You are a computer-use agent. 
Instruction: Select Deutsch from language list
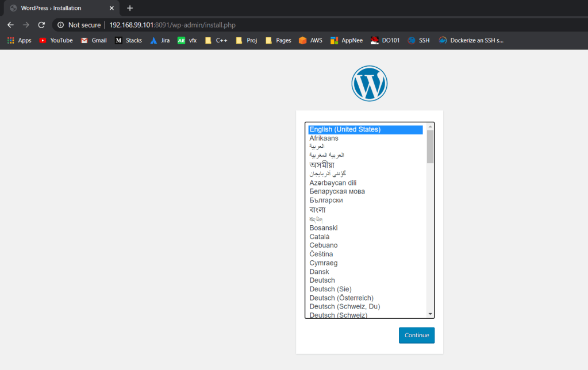322,280
